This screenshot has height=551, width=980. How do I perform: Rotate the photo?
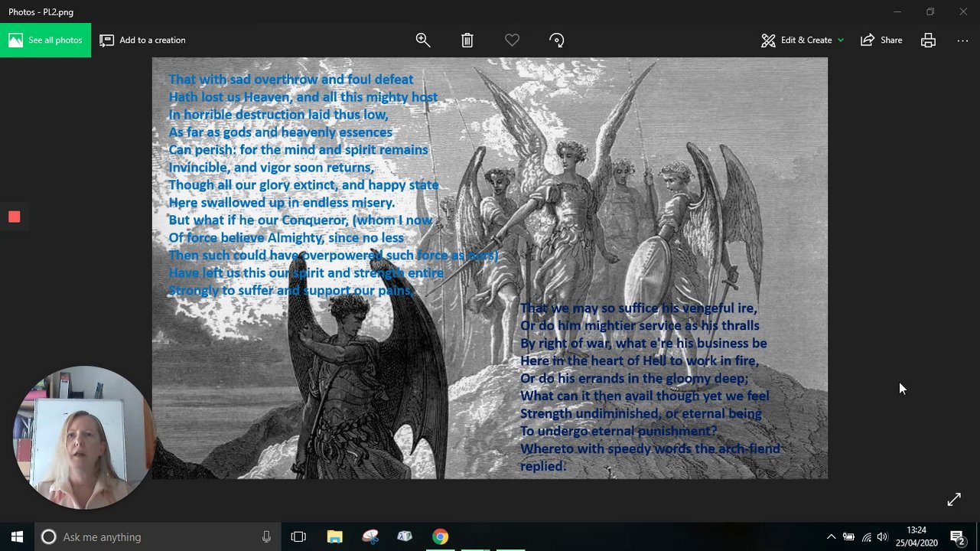[557, 41]
